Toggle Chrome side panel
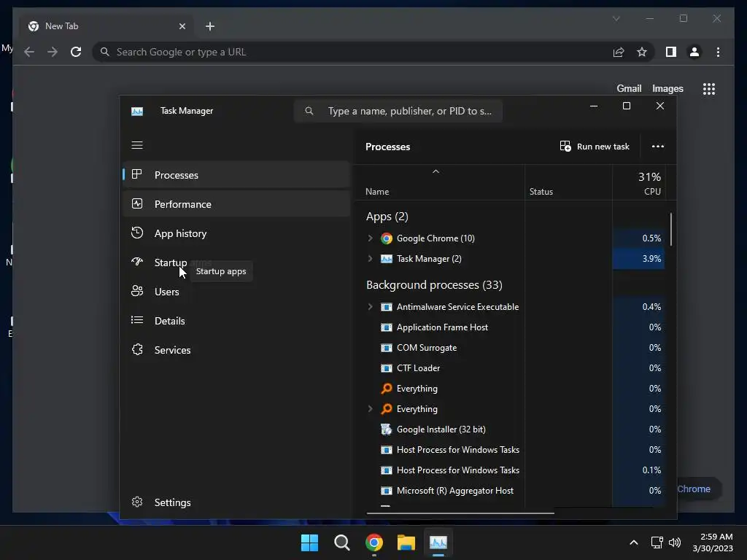The image size is (747, 560). click(671, 52)
